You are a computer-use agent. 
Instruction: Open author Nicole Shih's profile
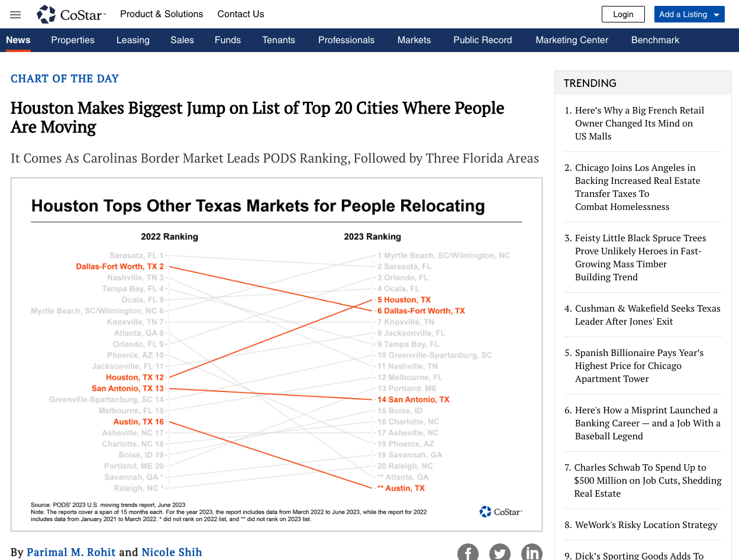(x=172, y=552)
